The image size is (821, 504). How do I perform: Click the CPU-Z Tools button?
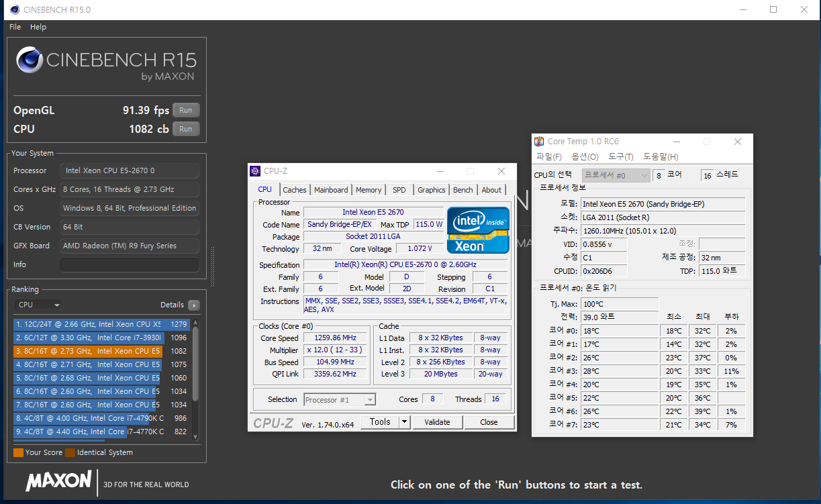point(380,422)
